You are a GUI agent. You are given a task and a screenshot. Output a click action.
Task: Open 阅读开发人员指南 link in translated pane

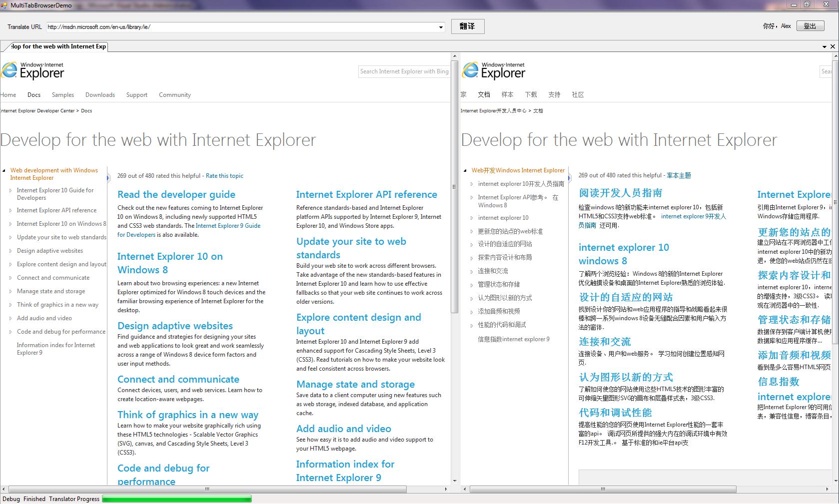pos(621,193)
